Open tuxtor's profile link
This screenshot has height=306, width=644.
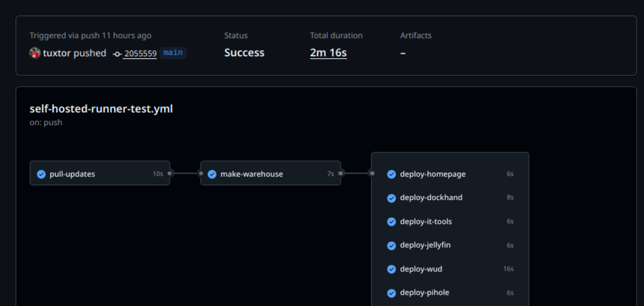(57, 53)
